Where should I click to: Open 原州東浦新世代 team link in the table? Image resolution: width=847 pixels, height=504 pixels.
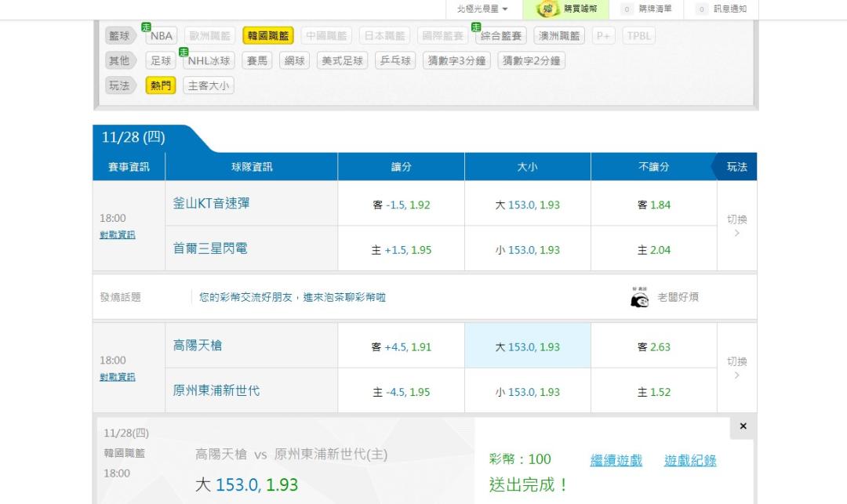click(216, 390)
